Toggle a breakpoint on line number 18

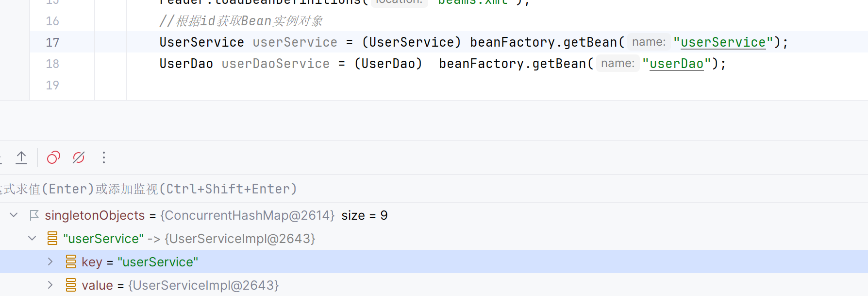point(52,64)
